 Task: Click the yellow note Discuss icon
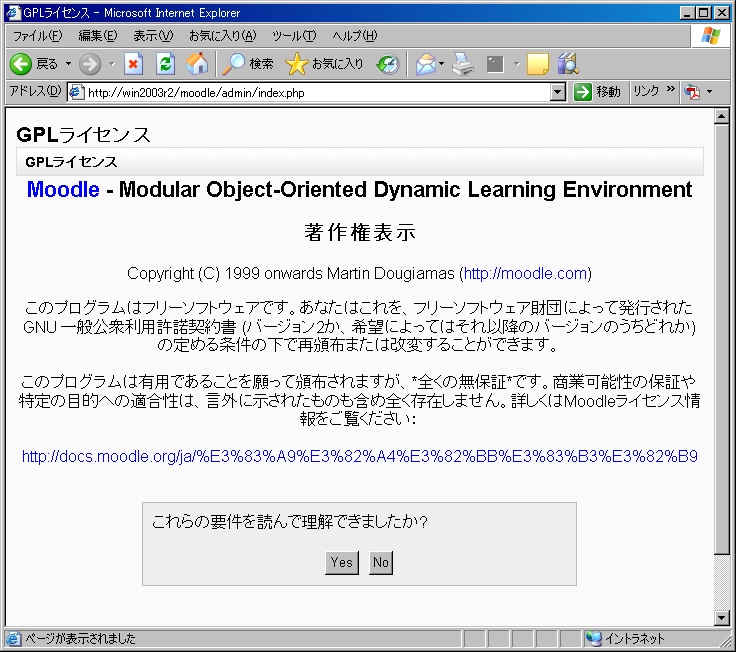click(538, 64)
